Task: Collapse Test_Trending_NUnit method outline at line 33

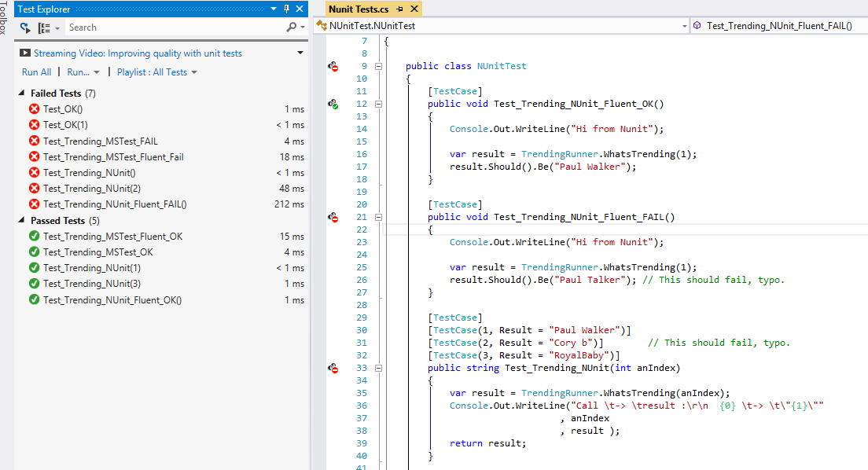Action: click(x=379, y=368)
